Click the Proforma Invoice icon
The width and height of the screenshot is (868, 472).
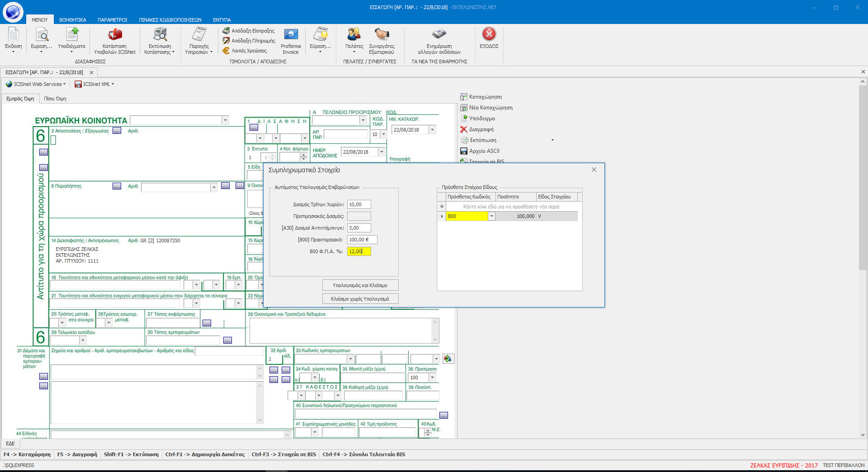tap(291, 34)
